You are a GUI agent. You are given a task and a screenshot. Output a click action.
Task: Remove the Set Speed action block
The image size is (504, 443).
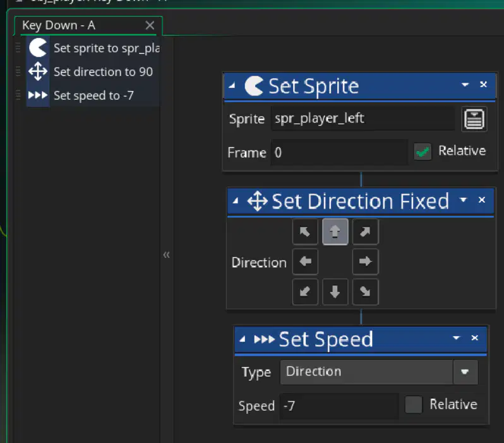point(474,338)
